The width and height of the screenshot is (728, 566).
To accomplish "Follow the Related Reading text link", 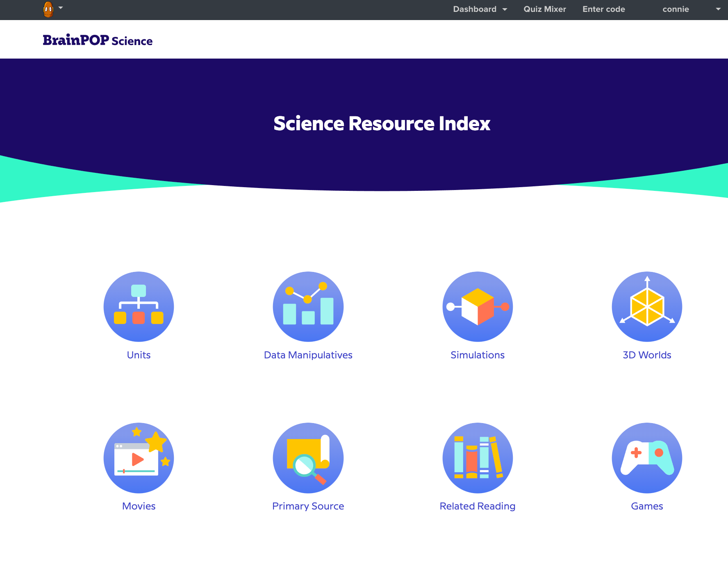I will pos(477,506).
